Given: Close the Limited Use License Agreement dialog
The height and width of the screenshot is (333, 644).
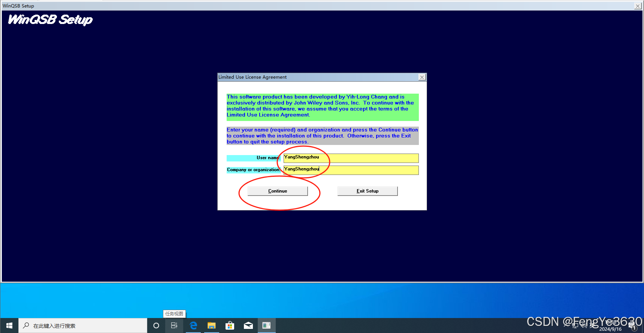Looking at the screenshot, I should [422, 77].
